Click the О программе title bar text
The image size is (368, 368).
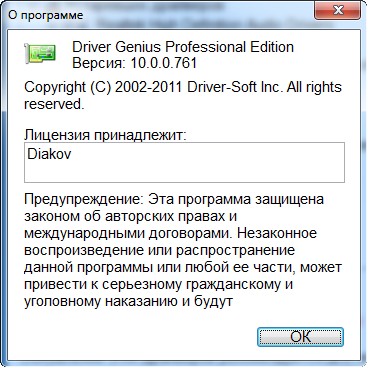point(45,15)
